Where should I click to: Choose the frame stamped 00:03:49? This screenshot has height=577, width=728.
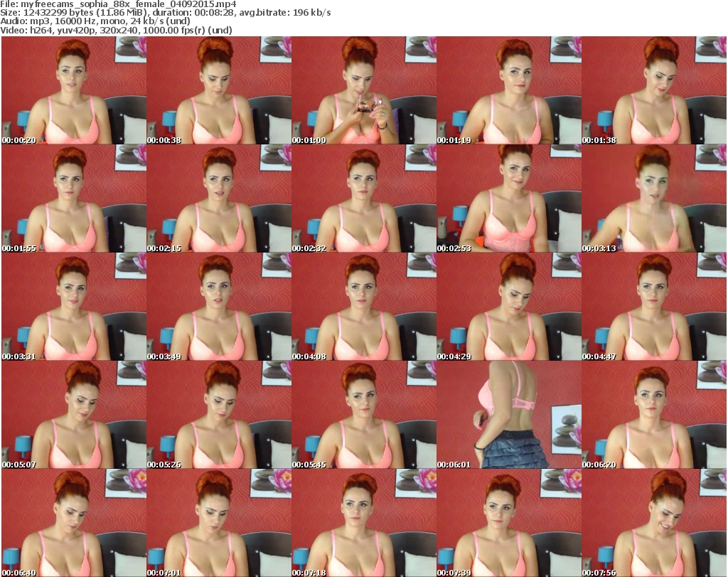pos(219,307)
